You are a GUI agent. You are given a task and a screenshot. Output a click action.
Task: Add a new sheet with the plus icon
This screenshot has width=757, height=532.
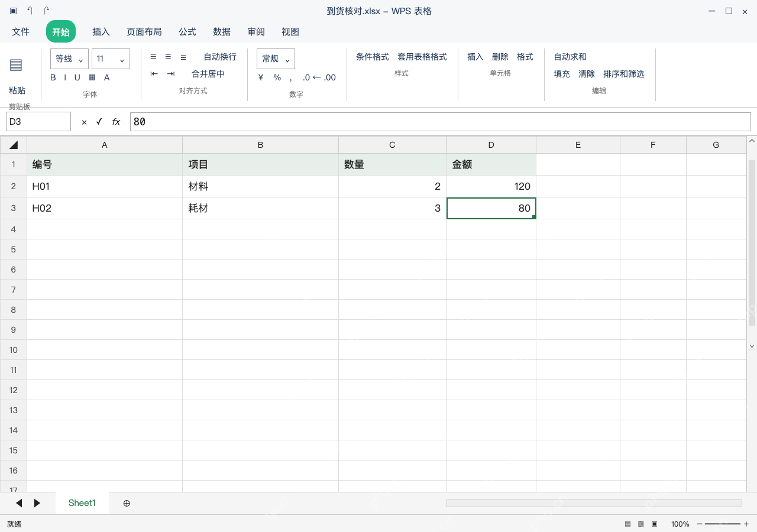tap(127, 503)
